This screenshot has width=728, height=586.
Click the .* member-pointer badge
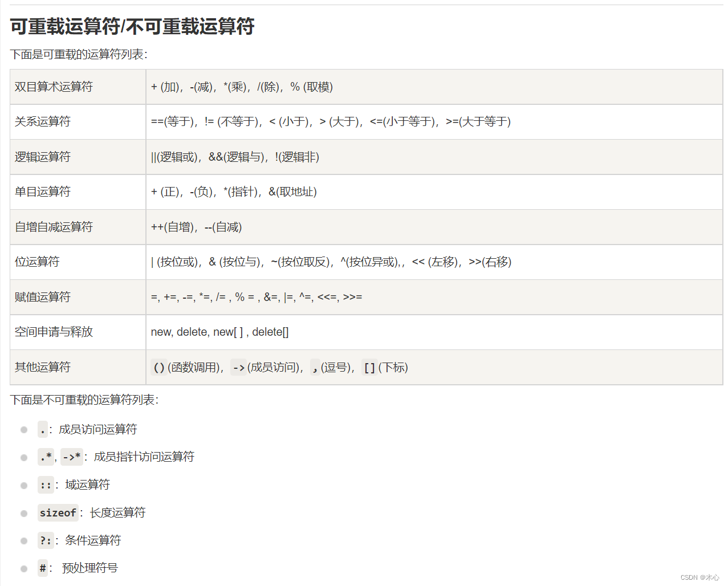[x=45, y=457]
